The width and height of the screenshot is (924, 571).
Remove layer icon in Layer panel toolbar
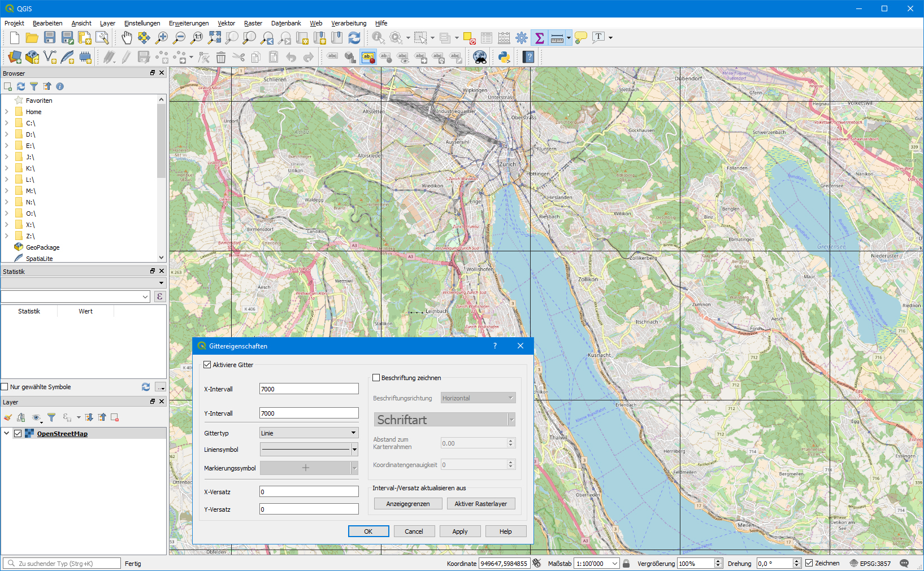[115, 417]
